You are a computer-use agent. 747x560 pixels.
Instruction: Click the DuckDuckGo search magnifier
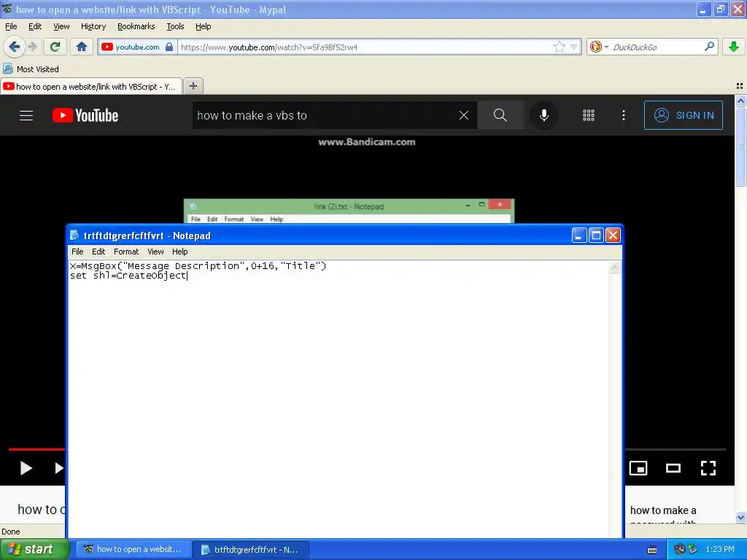[x=709, y=47]
